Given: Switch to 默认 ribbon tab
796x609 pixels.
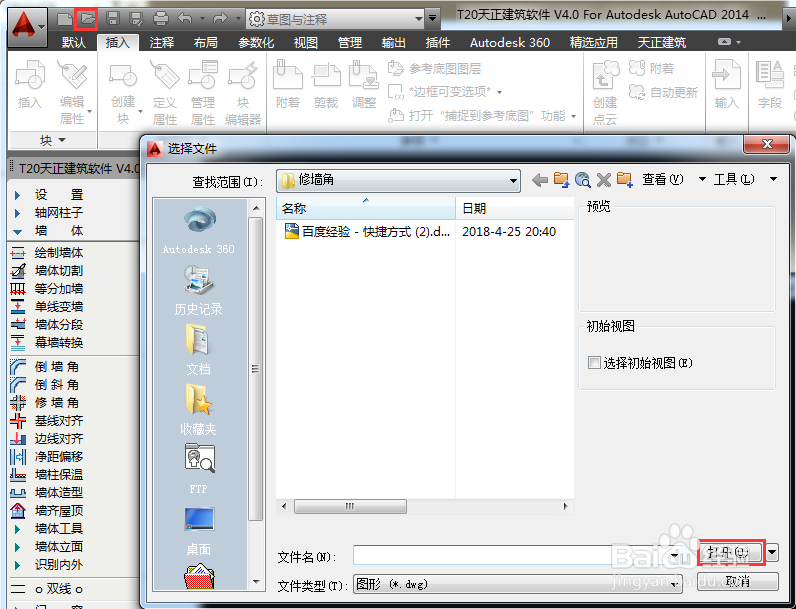Looking at the screenshot, I should [x=74, y=42].
